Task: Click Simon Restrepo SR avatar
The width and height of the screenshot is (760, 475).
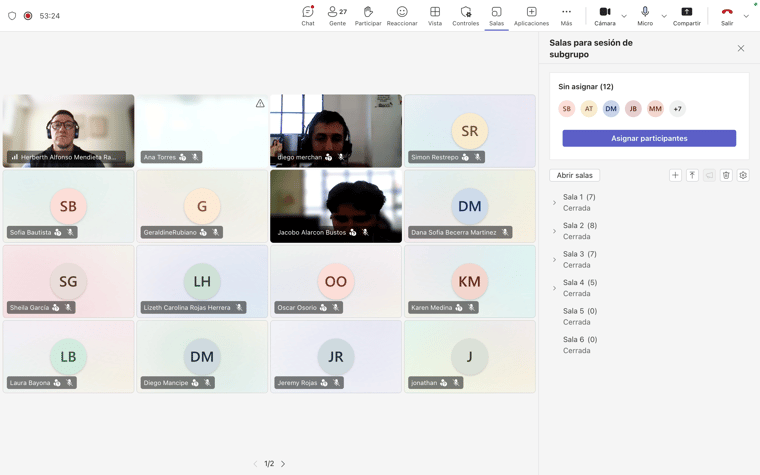Action: tap(470, 131)
